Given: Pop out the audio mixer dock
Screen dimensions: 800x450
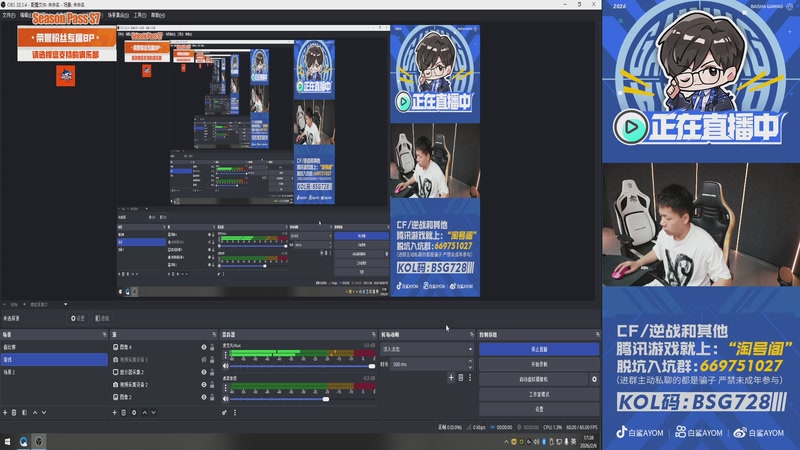Looking at the screenshot, I should click(373, 335).
